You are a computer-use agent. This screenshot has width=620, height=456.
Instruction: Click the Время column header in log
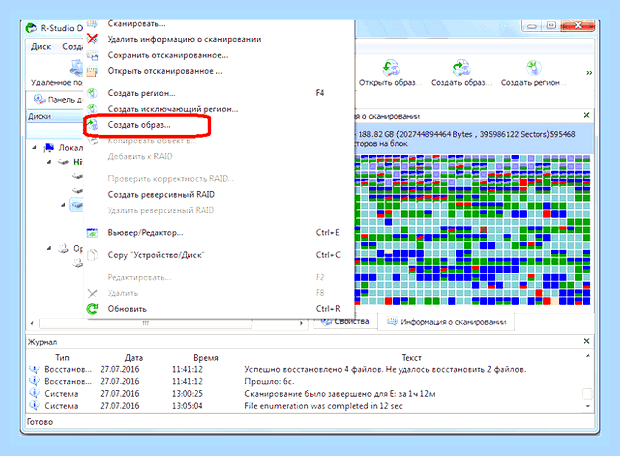(206, 358)
